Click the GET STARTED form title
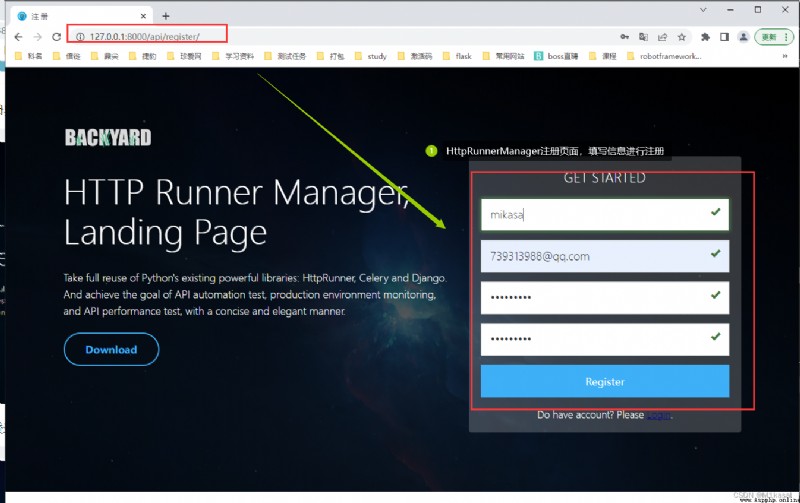The width and height of the screenshot is (800, 503). tap(605, 178)
